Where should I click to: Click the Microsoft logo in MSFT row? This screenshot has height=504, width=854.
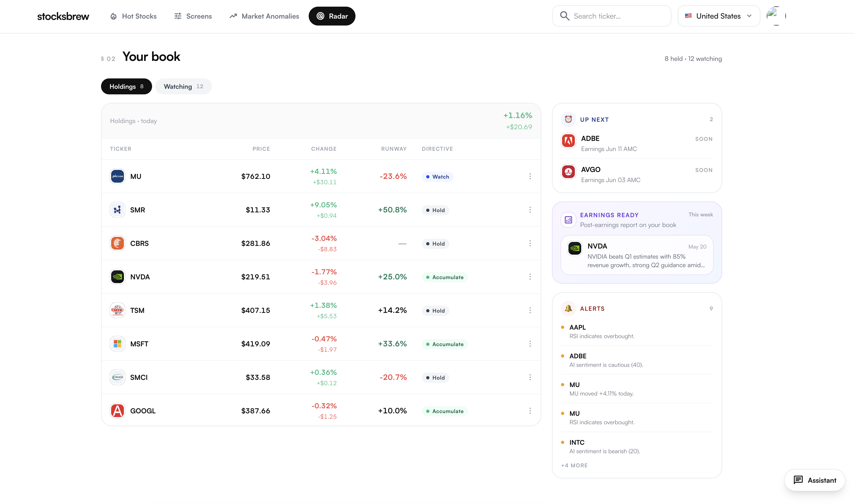[x=118, y=344]
